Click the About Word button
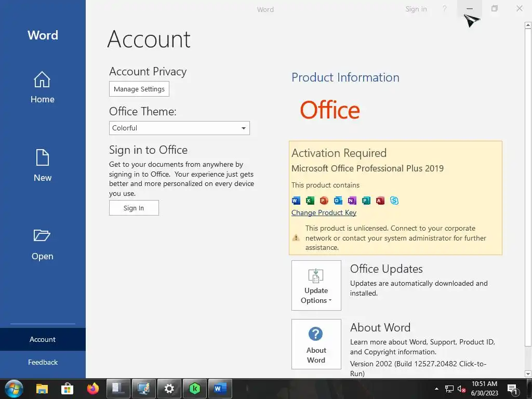 [316, 344]
